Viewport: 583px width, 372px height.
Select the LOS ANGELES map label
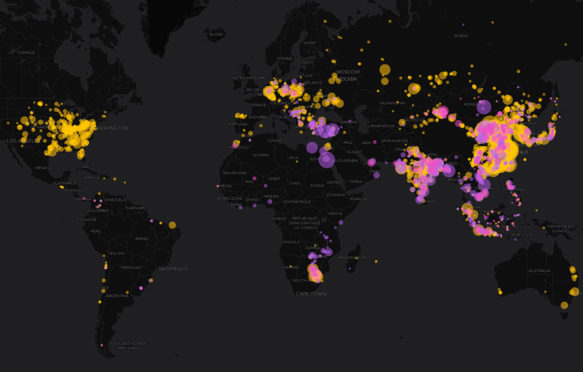coord(22,141)
